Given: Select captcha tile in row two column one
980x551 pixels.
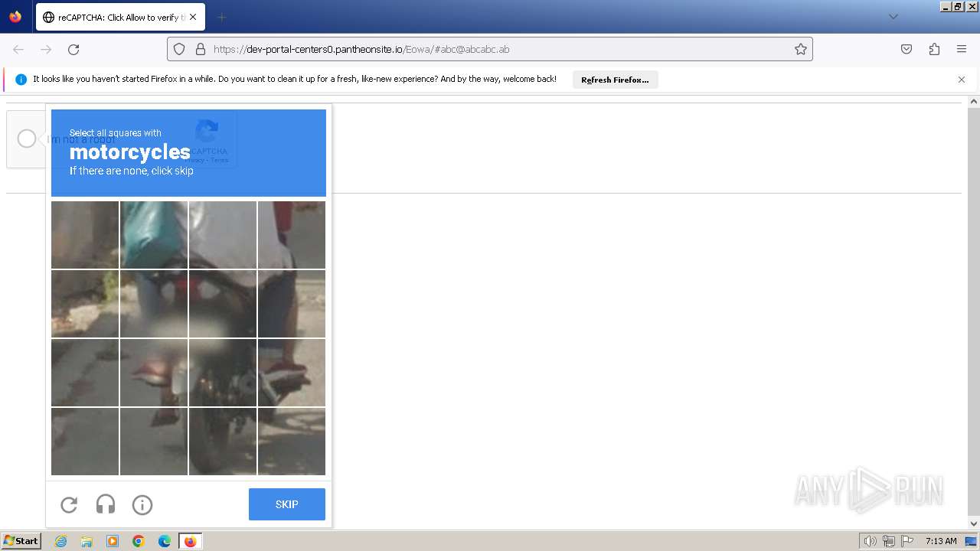Looking at the screenshot, I should click(x=85, y=304).
